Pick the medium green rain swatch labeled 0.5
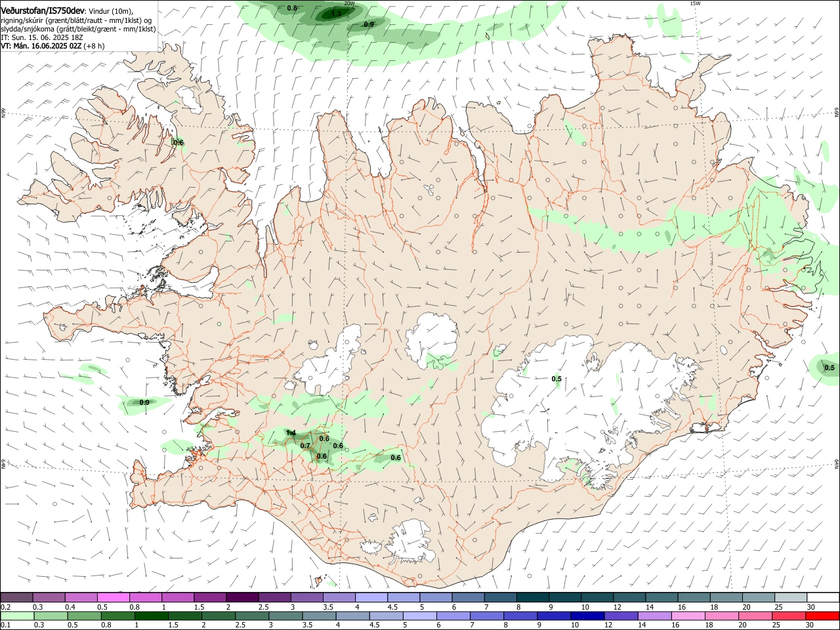Image resolution: width=840 pixels, height=630 pixels. pyautogui.click(x=84, y=616)
